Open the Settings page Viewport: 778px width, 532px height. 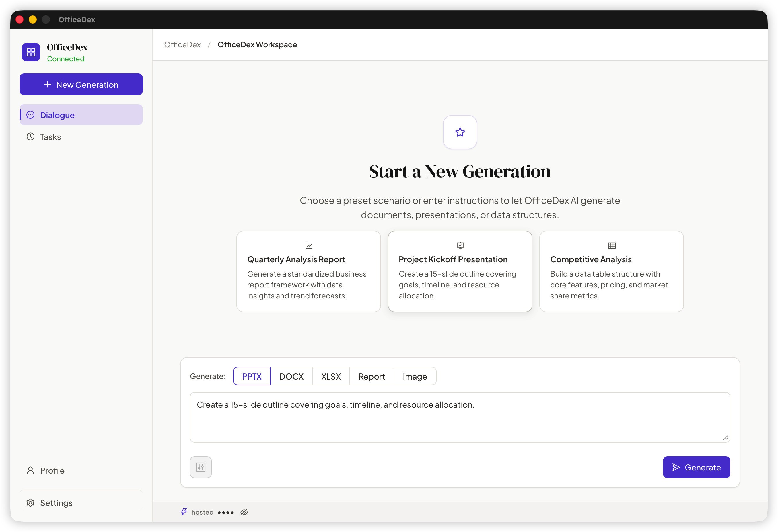(81, 502)
